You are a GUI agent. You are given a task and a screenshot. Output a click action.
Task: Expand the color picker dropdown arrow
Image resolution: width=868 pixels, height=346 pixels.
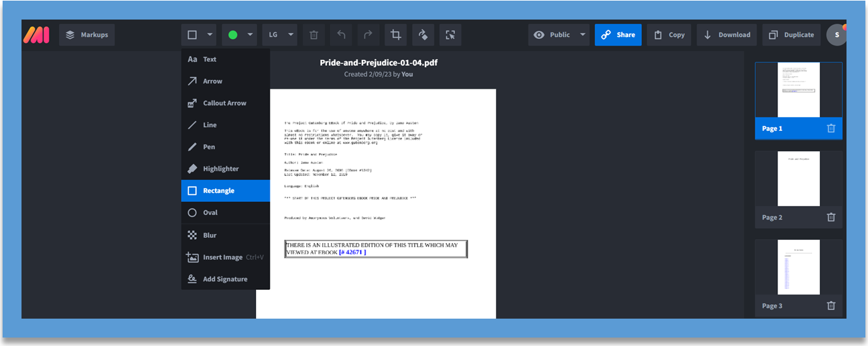[250, 35]
